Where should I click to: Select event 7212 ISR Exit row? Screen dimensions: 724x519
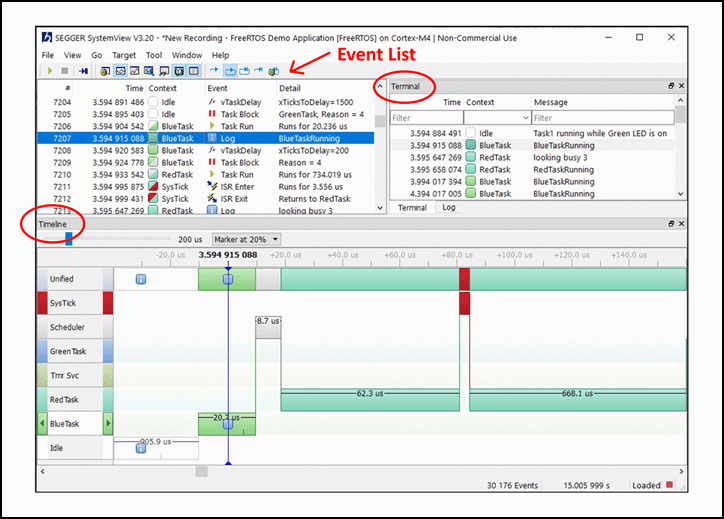pyautogui.click(x=205, y=199)
